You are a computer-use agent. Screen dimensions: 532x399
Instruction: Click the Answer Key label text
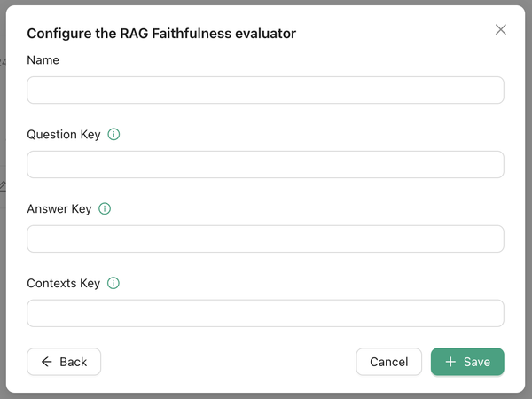(x=59, y=209)
